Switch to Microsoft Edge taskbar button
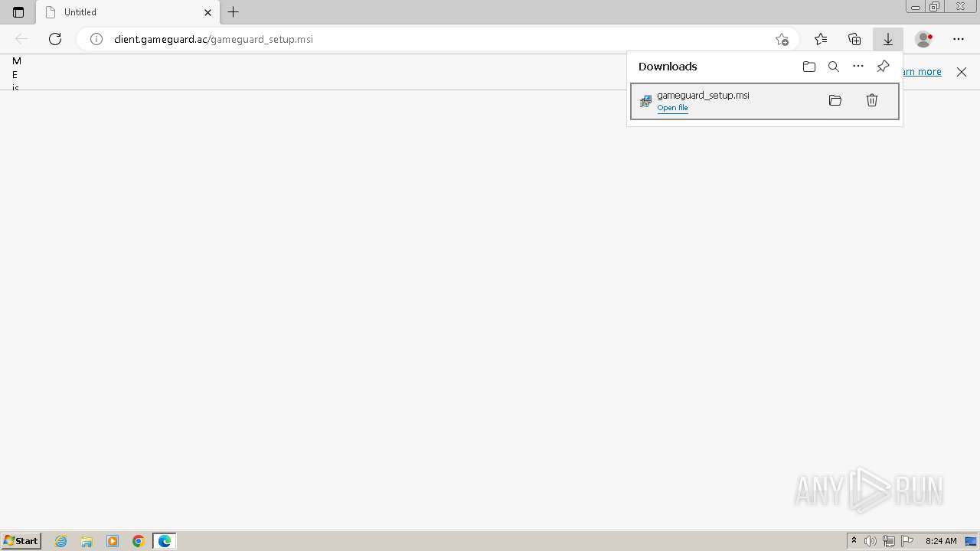Screen dimensions: 980x551 (x=165, y=541)
